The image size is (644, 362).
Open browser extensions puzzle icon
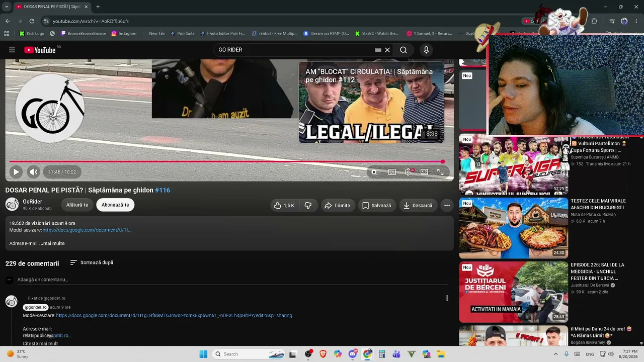[594, 21]
